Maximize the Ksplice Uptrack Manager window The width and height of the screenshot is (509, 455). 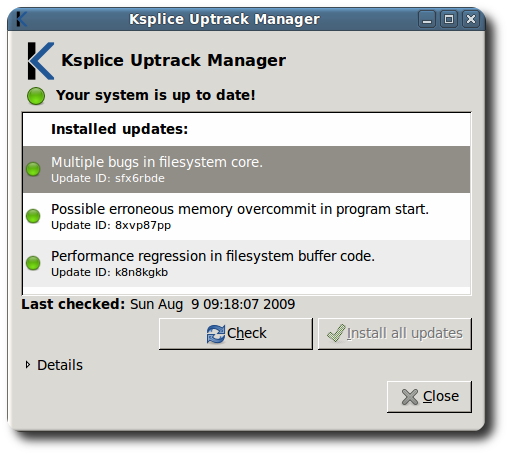(449, 19)
